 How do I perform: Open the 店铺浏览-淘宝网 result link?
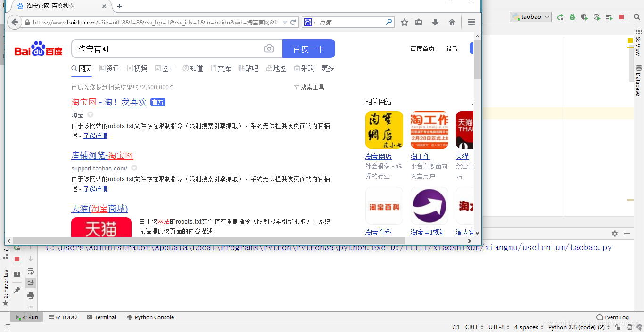click(x=102, y=155)
